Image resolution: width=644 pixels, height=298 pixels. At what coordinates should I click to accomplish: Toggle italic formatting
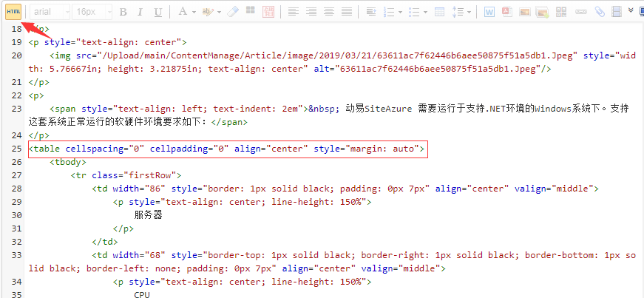coord(140,12)
